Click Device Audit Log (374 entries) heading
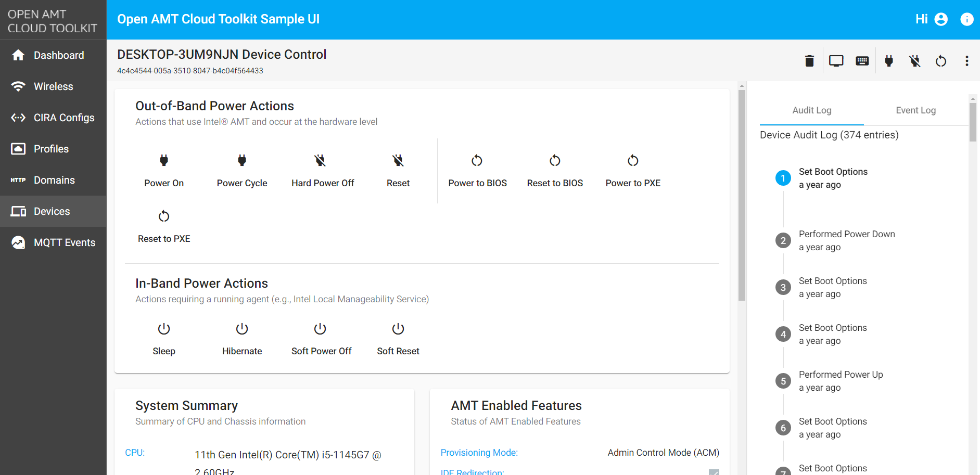The image size is (980, 475). click(829, 135)
